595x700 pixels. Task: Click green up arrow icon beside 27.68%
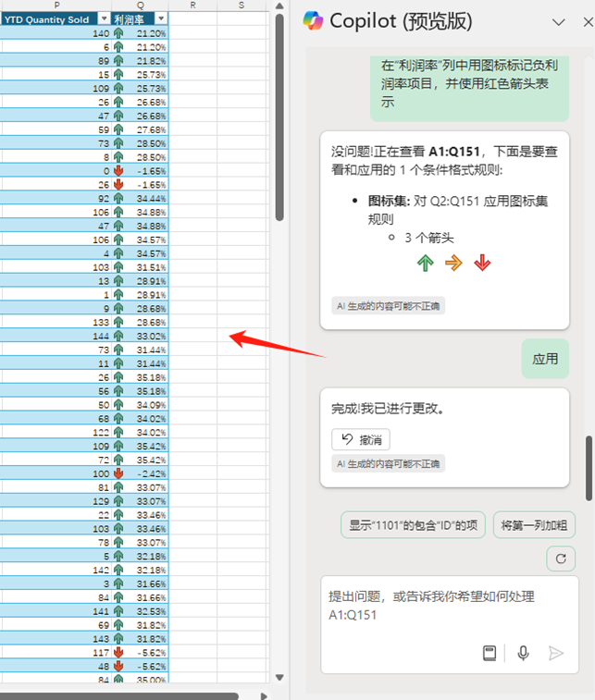click(x=118, y=129)
